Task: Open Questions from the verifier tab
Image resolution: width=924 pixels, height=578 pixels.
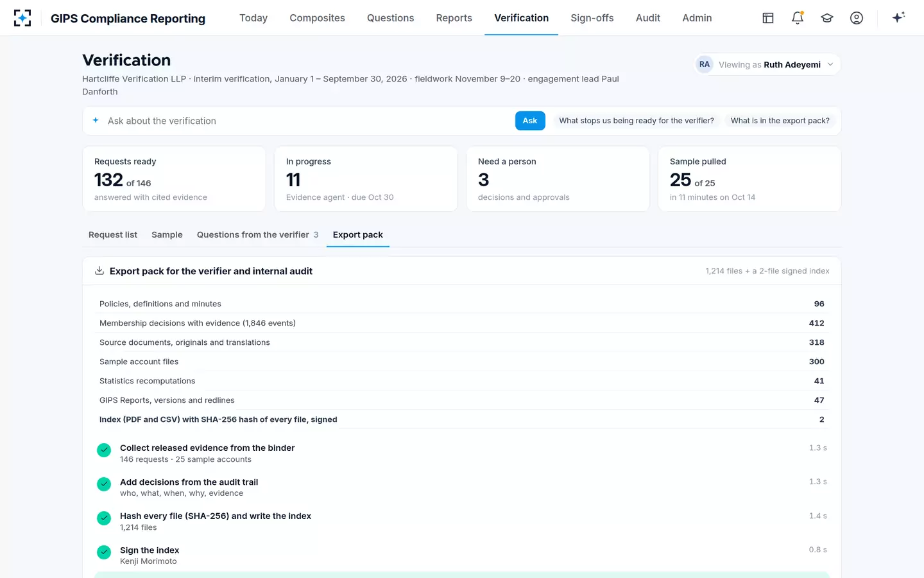Action: pos(257,234)
